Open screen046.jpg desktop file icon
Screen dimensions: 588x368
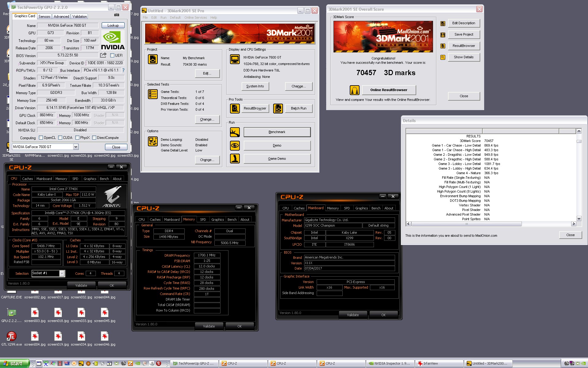pyautogui.click(x=105, y=336)
